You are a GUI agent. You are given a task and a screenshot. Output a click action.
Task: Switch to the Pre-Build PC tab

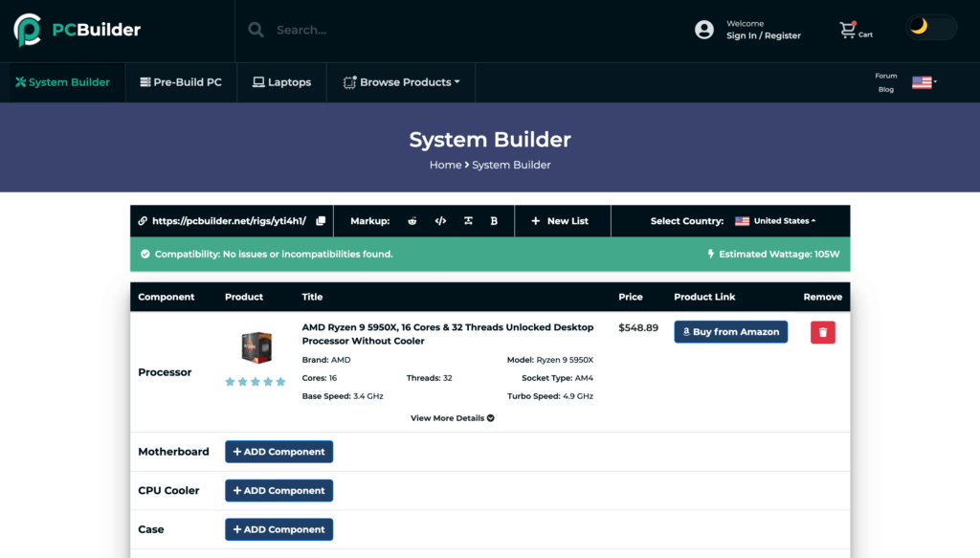pos(180,82)
